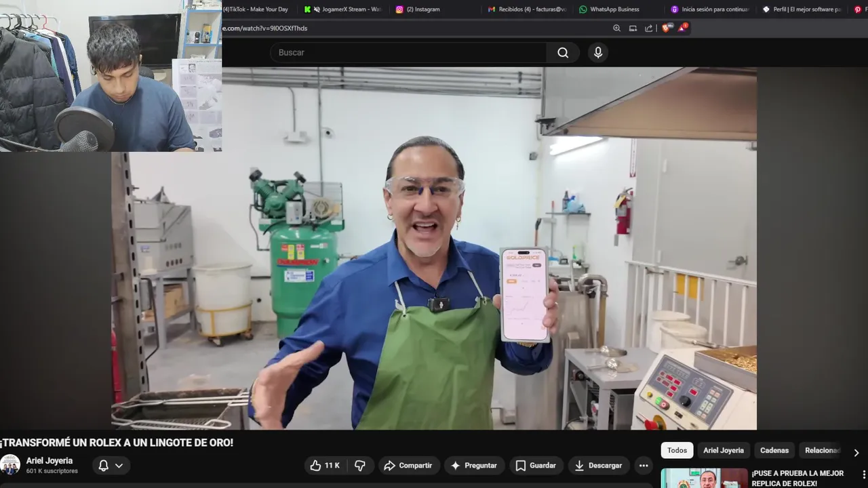
Task: Like the video with thumbs up
Action: click(x=324, y=466)
